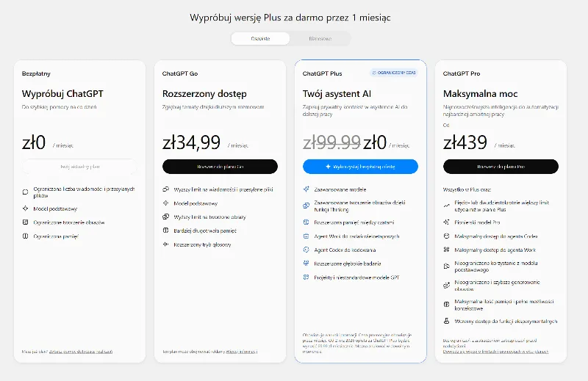Viewport: 588px width, 381px height.
Task: Click the disabled current plan button under Bezpłatny
Action: 79,167
